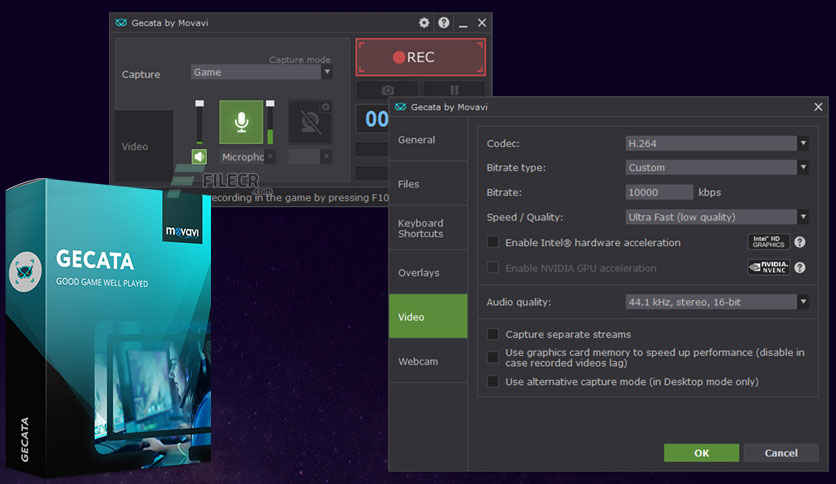Expand the Speed / Quality dropdown
Screen dimensions: 836x484
coord(716,217)
